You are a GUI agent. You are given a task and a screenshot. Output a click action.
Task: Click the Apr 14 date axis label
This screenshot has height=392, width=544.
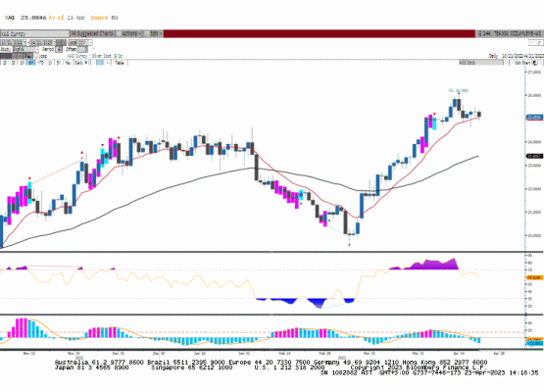coord(459,354)
